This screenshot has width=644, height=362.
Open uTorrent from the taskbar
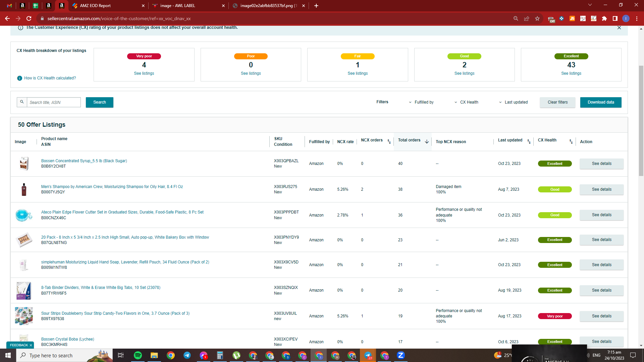[236, 355]
